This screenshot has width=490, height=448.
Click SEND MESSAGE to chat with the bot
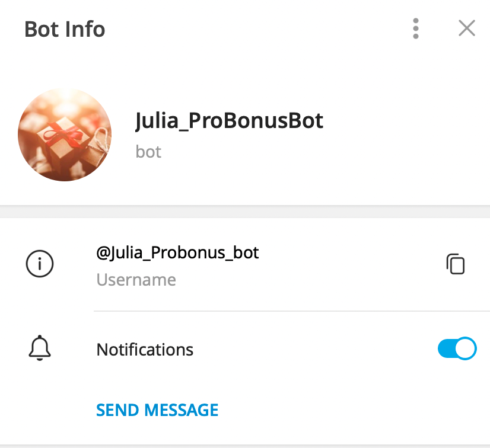(x=157, y=410)
